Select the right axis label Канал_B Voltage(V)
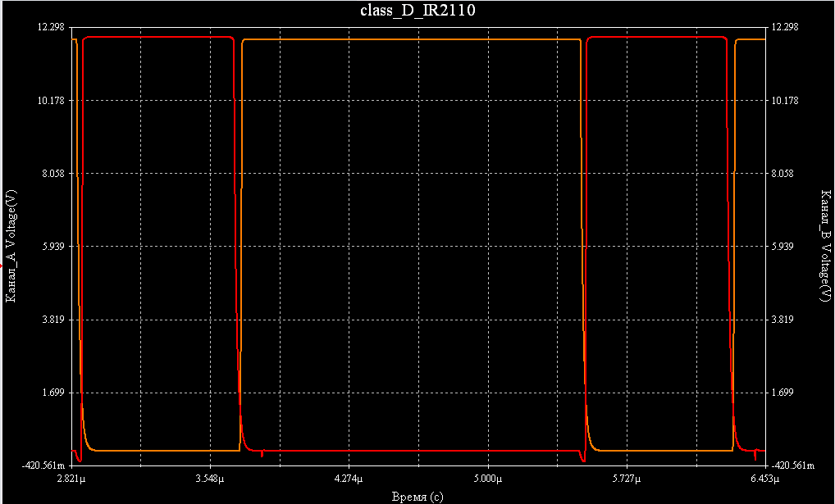The width and height of the screenshot is (835, 504). pos(825,245)
